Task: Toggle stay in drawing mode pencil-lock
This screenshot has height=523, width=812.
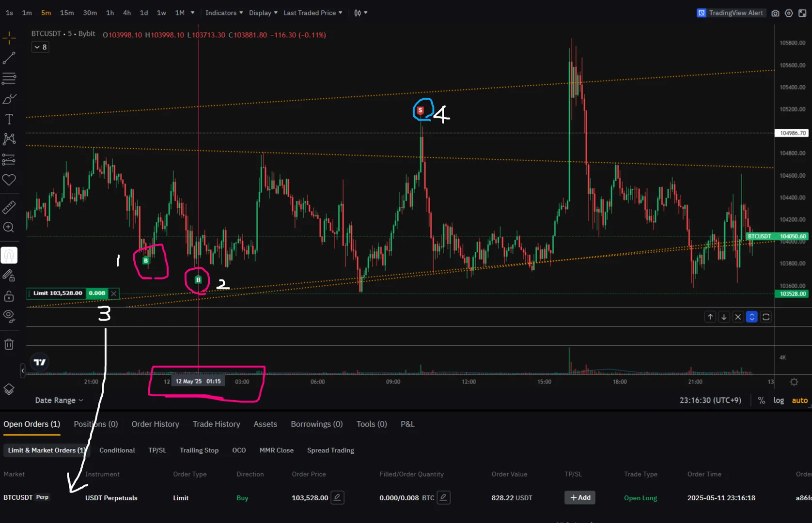Action: tap(9, 276)
